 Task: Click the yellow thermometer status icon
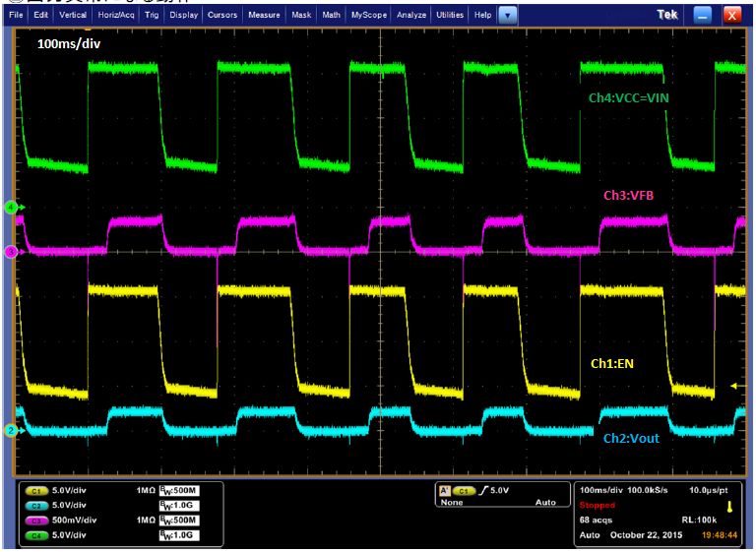tap(729, 507)
